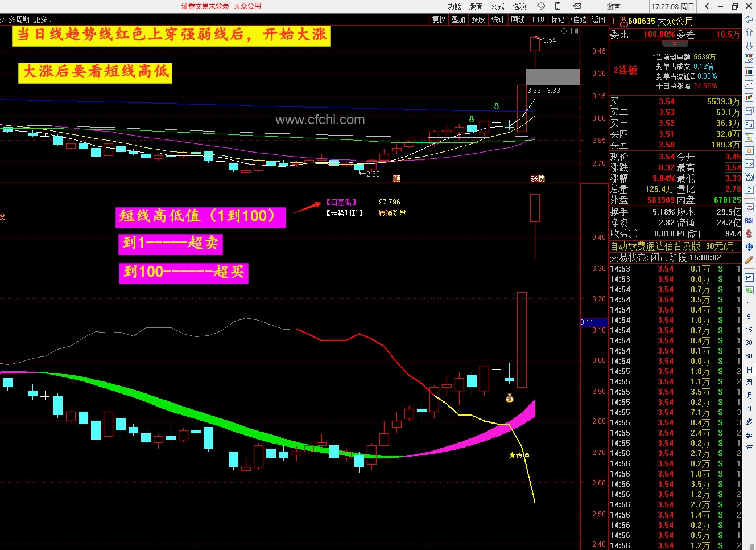The width and height of the screenshot is (756, 550).
Task: Switch to 5-minute period
Action: tap(749, 317)
